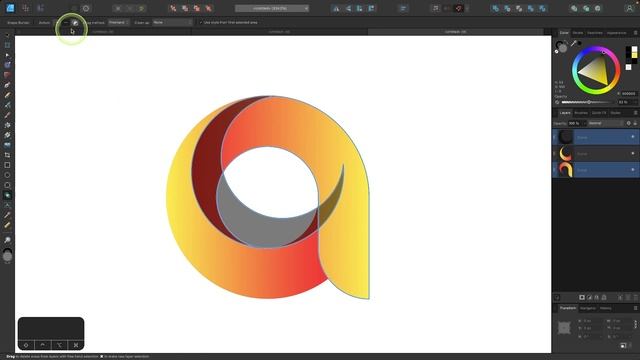
Task: Select the Rectangle shape tool
Action: tap(7, 165)
